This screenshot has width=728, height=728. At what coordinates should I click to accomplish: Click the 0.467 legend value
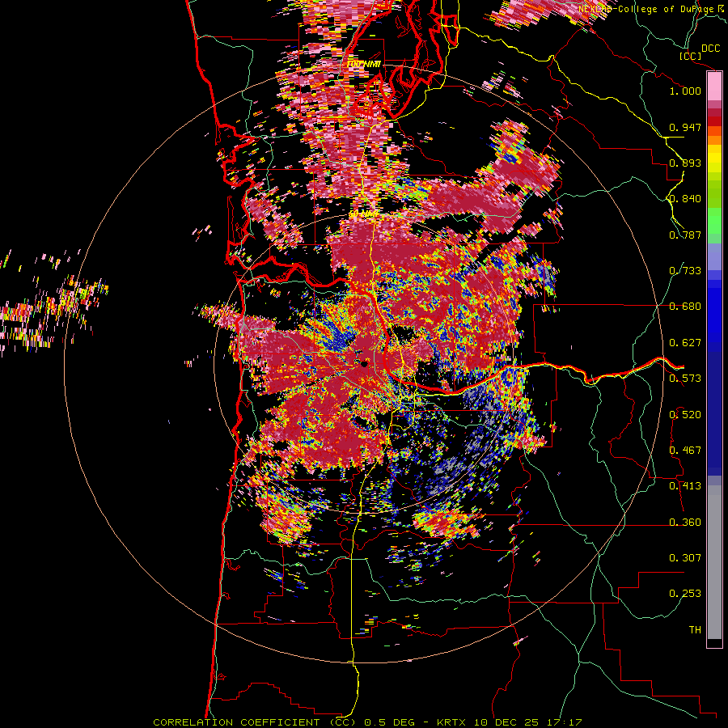tap(685, 451)
